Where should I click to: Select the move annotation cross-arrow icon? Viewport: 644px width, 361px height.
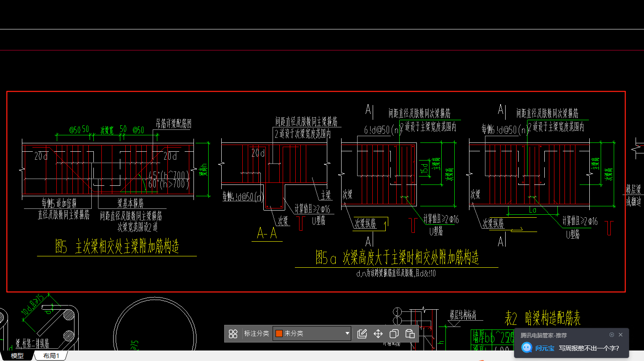(378, 334)
